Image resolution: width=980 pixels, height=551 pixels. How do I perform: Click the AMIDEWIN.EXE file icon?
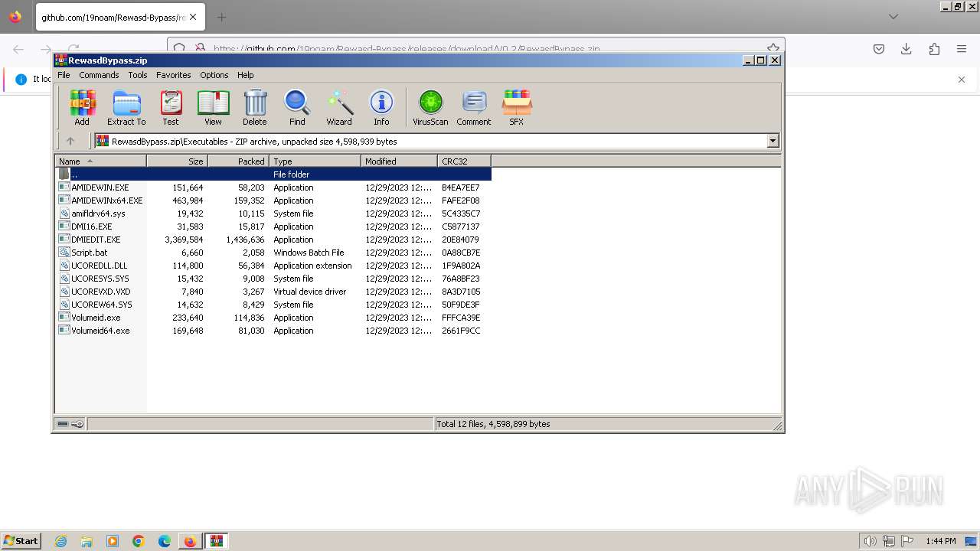coord(64,187)
